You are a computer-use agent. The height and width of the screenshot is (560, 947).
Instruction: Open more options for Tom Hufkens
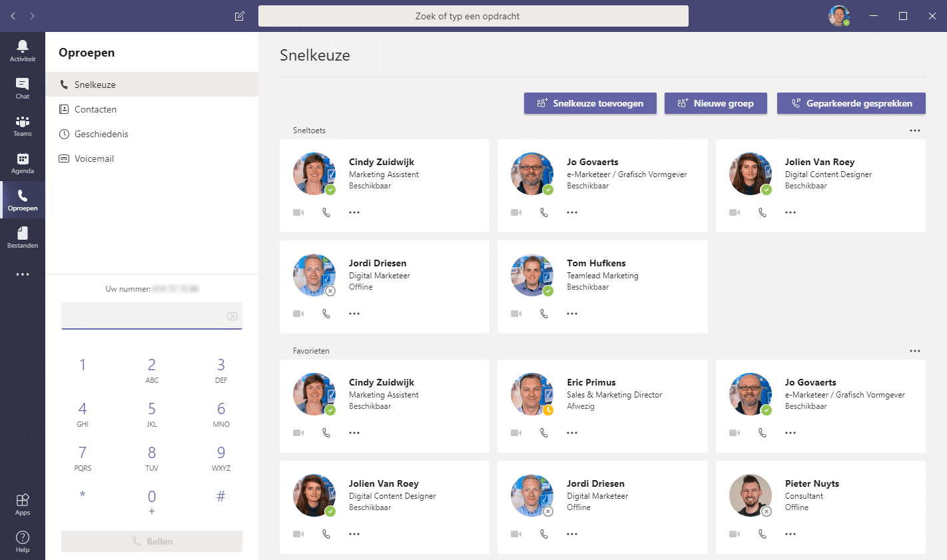coord(572,314)
